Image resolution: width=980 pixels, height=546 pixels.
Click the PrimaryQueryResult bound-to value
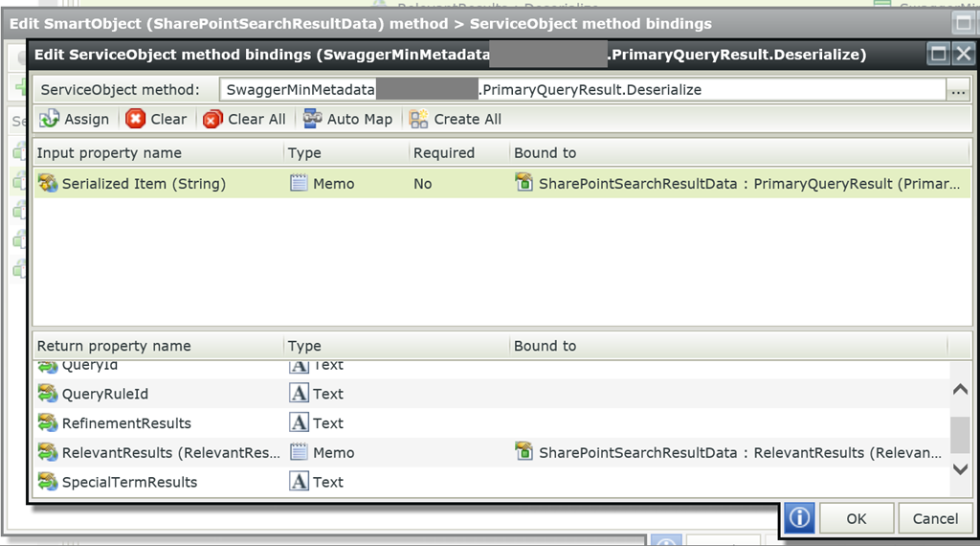(748, 184)
